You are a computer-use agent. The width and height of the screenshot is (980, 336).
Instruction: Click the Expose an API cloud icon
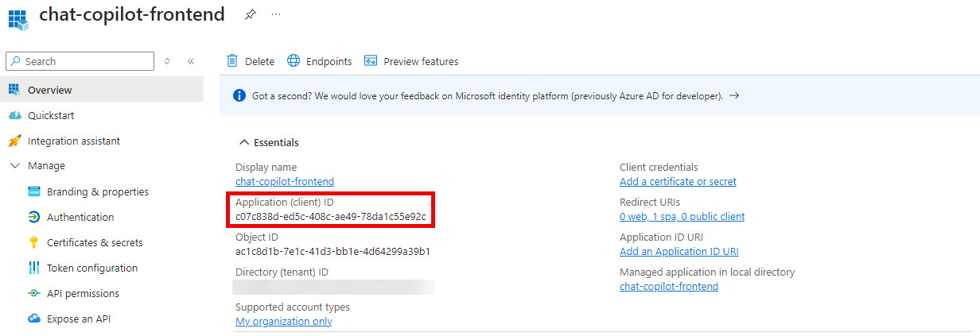pos(34,319)
